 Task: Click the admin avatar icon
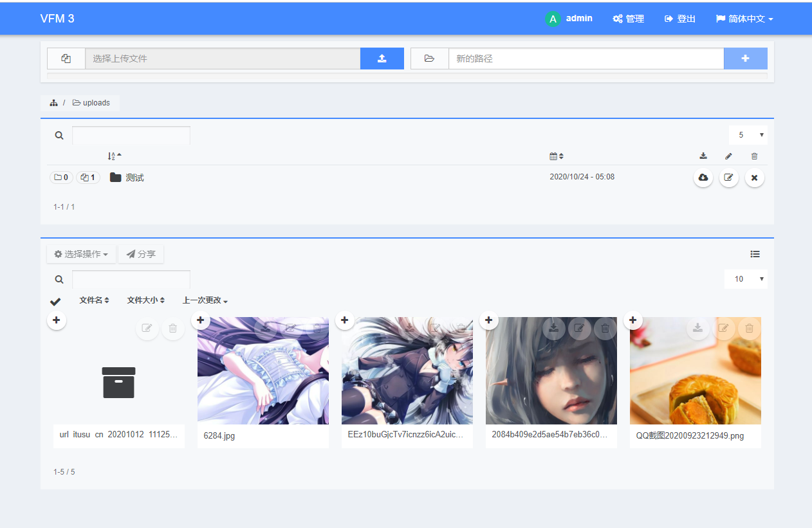(x=553, y=19)
